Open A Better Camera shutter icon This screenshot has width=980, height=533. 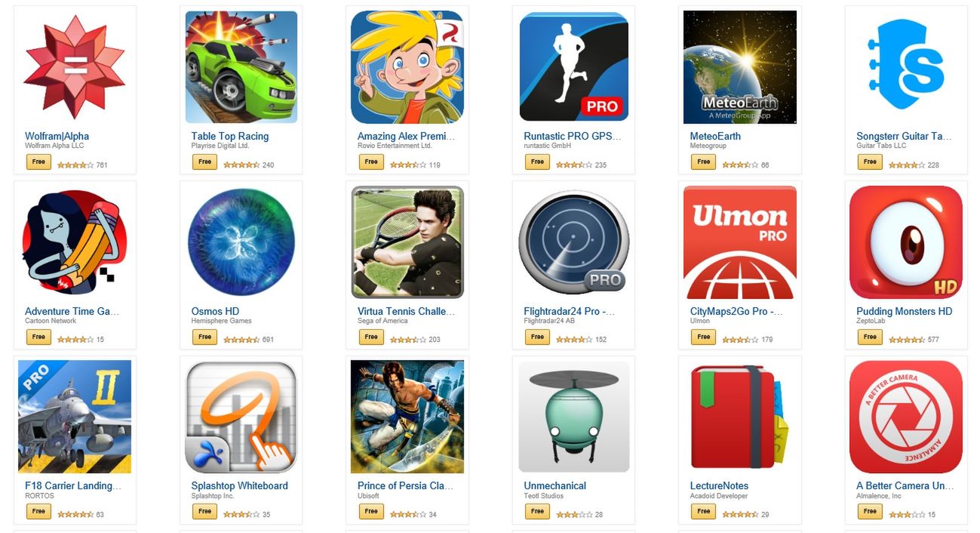pyautogui.click(x=906, y=417)
